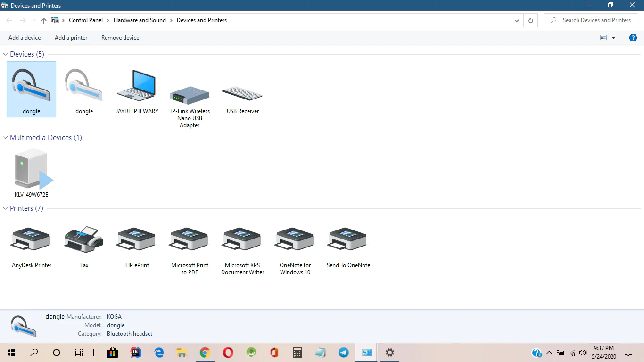Screen dimensions: 644x362
Task: Click Add a printer command
Action: [71, 38]
